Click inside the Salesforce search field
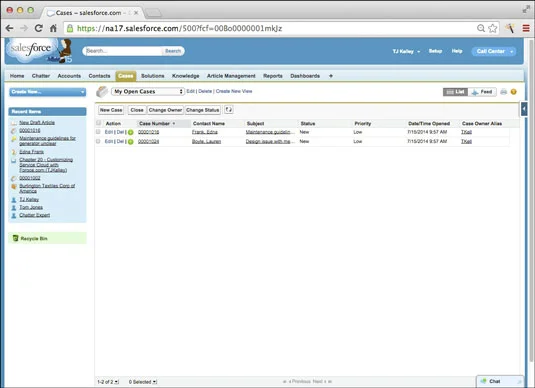The width and height of the screenshot is (535, 388). 123,51
